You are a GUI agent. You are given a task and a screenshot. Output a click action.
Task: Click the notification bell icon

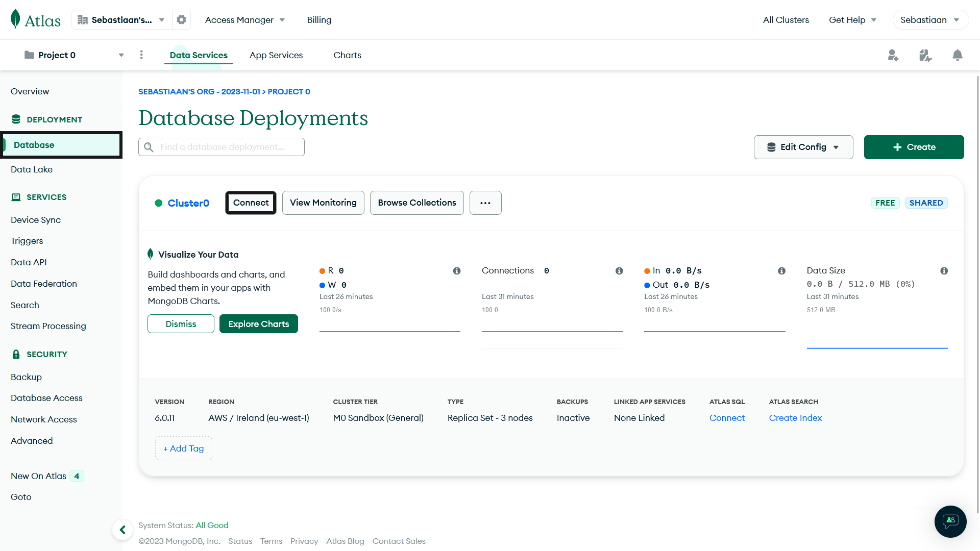[x=958, y=55]
